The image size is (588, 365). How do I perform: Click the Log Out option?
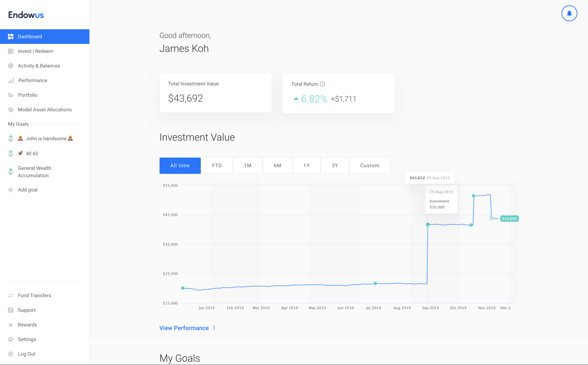(x=26, y=354)
